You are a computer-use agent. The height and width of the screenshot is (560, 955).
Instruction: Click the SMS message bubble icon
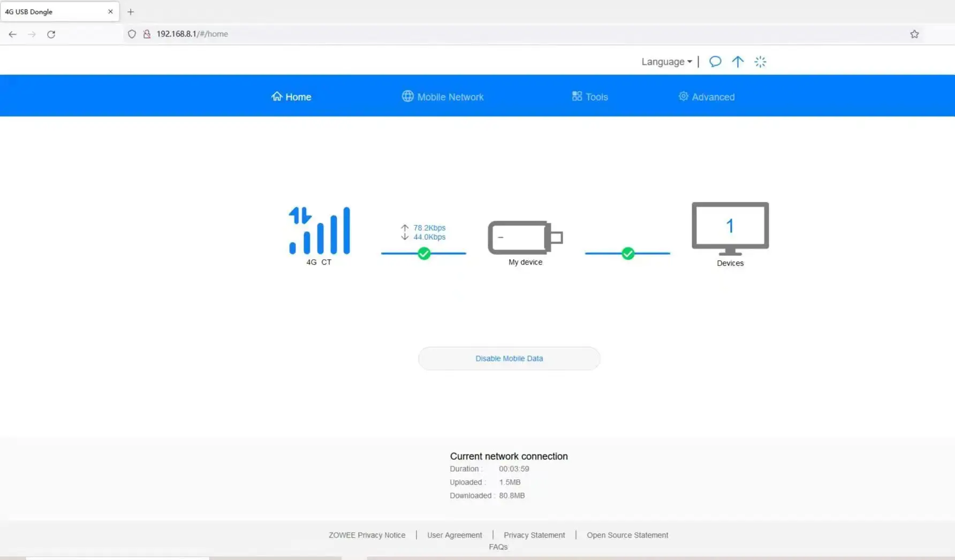click(x=715, y=62)
